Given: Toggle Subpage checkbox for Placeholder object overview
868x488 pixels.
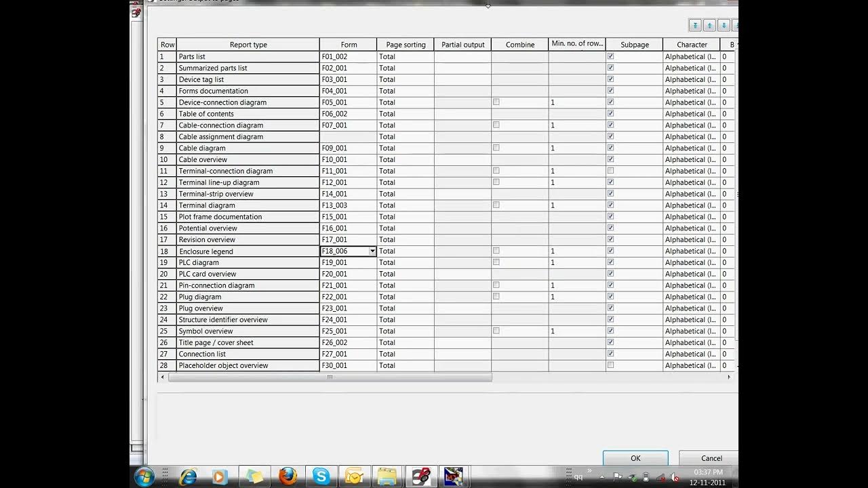Looking at the screenshot, I should tap(610, 365).
